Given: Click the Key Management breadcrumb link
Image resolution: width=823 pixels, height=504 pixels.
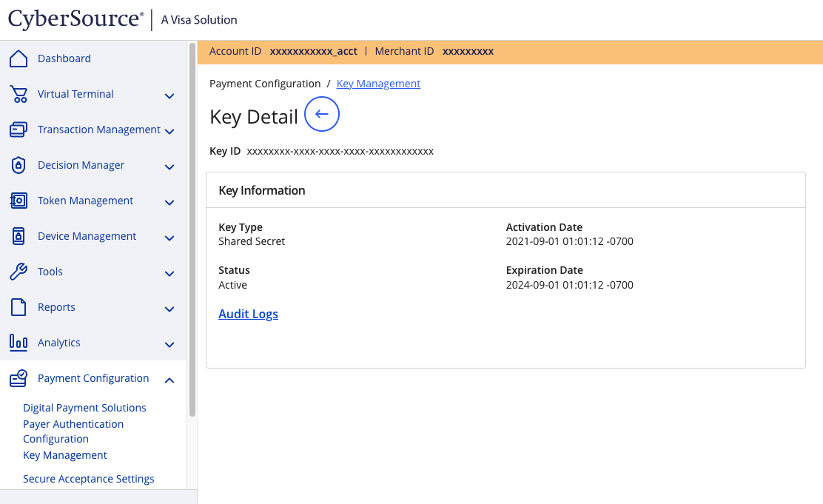Looking at the screenshot, I should click(x=378, y=83).
